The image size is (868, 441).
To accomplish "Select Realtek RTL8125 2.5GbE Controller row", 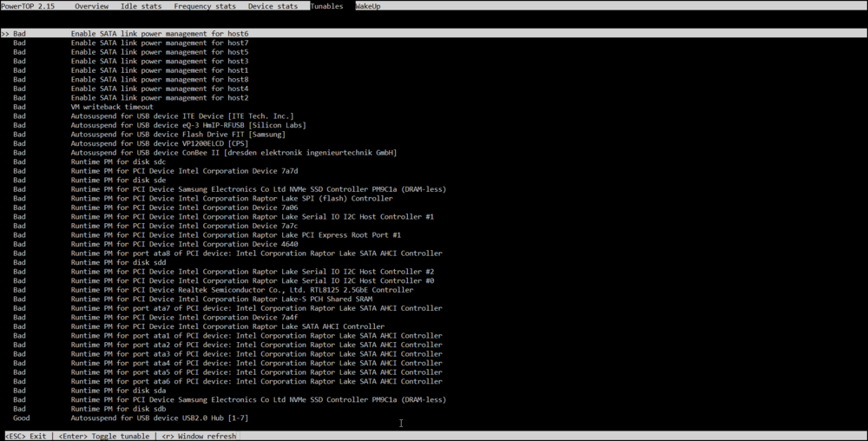I will [214, 289].
